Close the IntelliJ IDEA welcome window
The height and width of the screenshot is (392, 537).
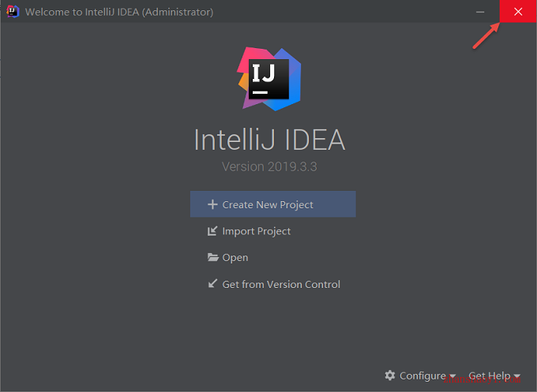pyautogui.click(x=518, y=11)
